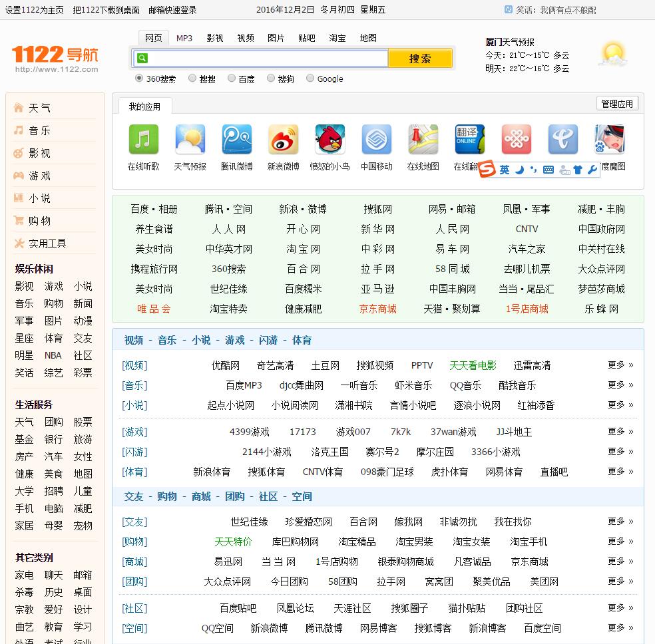
Task: Select the 360搜索 radio button
Action: tap(139, 78)
